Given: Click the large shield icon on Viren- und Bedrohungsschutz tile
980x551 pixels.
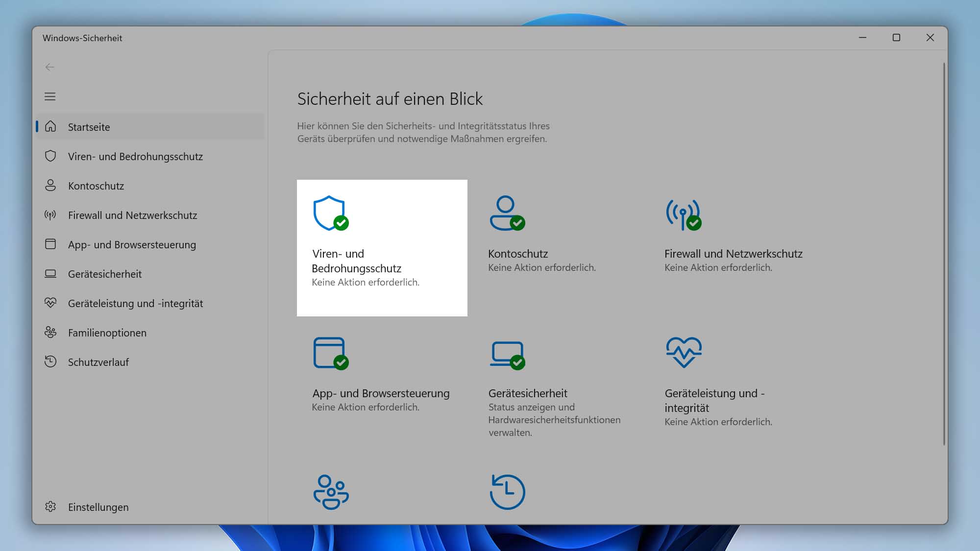Looking at the screenshot, I should [331, 213].
